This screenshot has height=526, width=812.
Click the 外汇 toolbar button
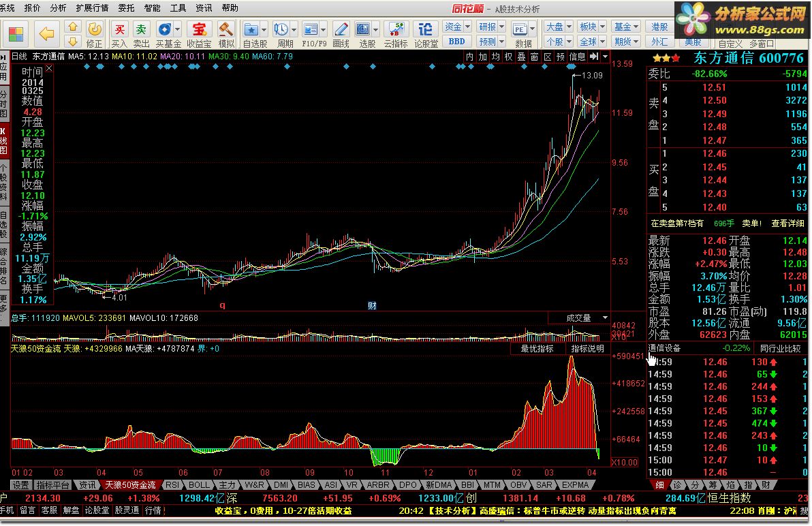point(659,42)
